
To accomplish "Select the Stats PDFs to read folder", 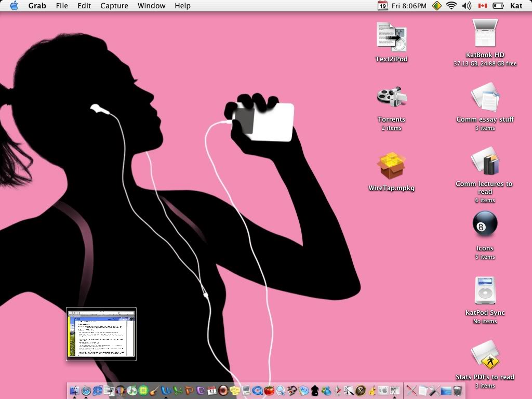I will 485,354.
